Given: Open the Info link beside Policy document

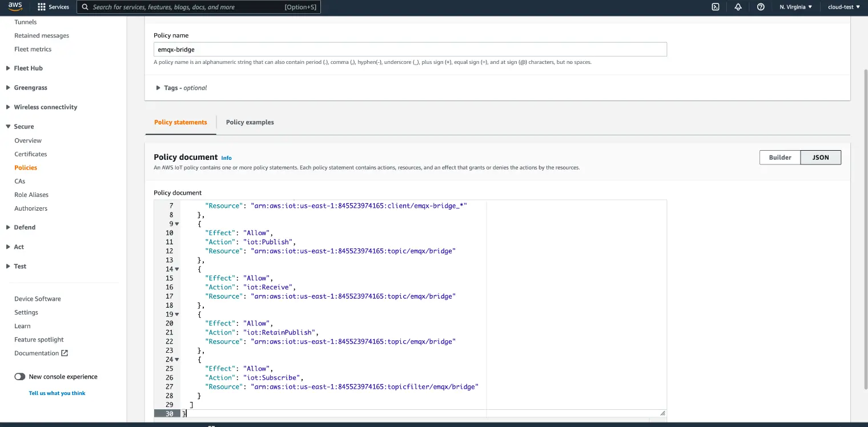Looking at the screenshot, I should click(x=227, y=158).
